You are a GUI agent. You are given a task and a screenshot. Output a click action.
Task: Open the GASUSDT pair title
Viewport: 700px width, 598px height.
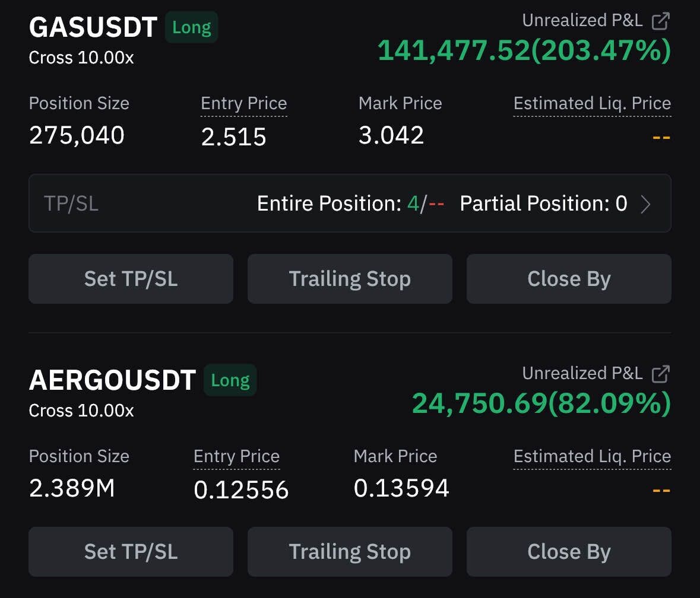pos(93,27)
